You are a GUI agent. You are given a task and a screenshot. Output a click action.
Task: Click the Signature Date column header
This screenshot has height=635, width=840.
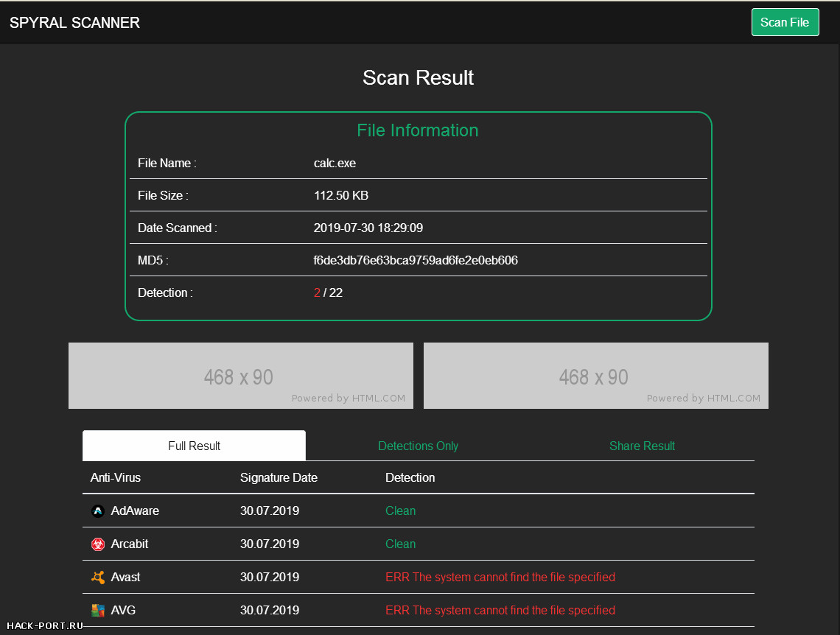279,477
